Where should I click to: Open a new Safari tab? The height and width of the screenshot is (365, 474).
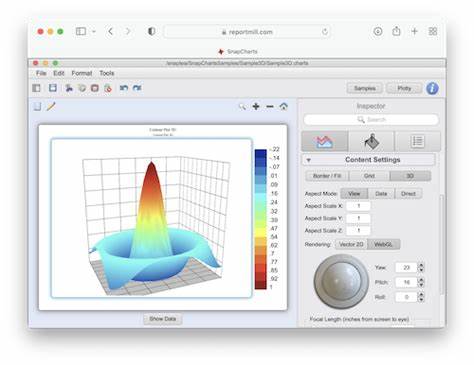pos(414,31)
